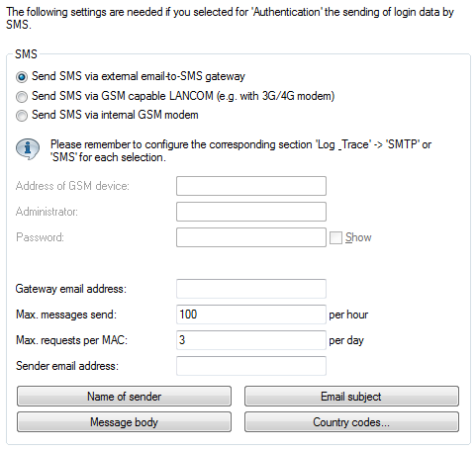Click the Max. requests per MAC field

click(x=251, y=340)
